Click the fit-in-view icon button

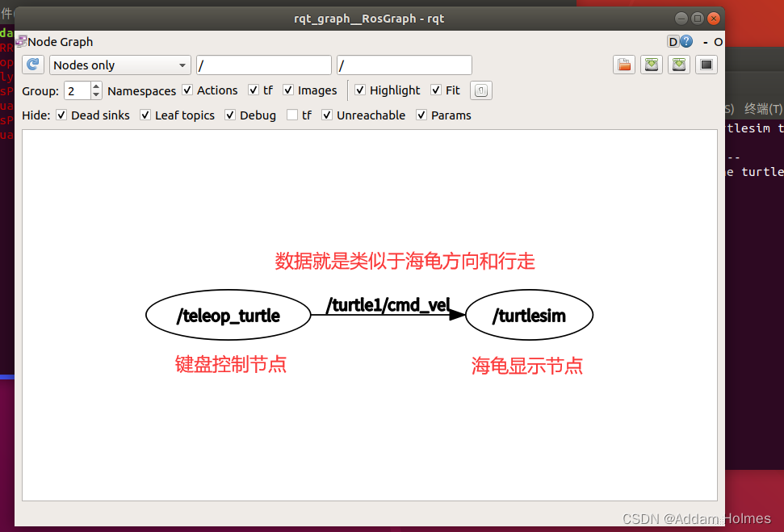click(x=481, y=90)
